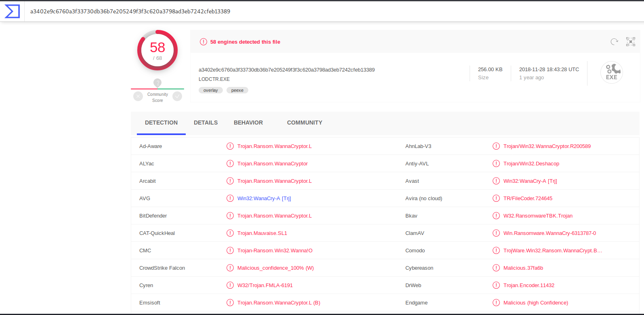Click the warning icon in CMC row

tap(230, 250)
